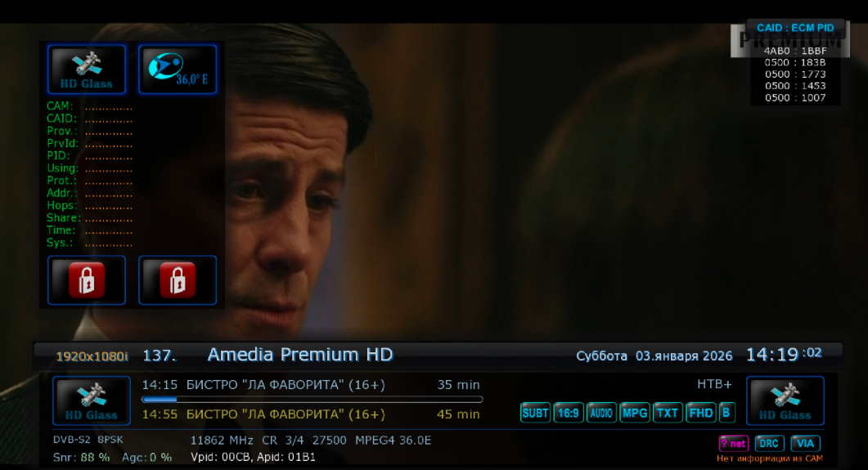Click the HD Glass provider icon under НТВ+
The width and height of the screenshot is (868, 470).
[785, 401]
